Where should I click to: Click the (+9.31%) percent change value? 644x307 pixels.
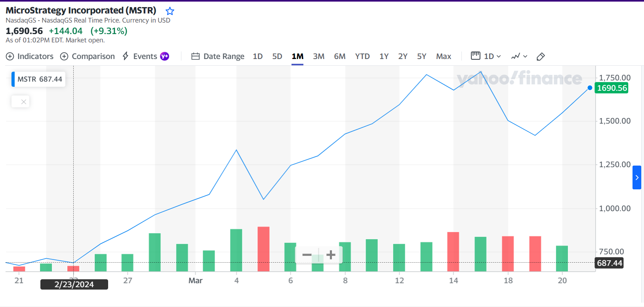[109, 31]
